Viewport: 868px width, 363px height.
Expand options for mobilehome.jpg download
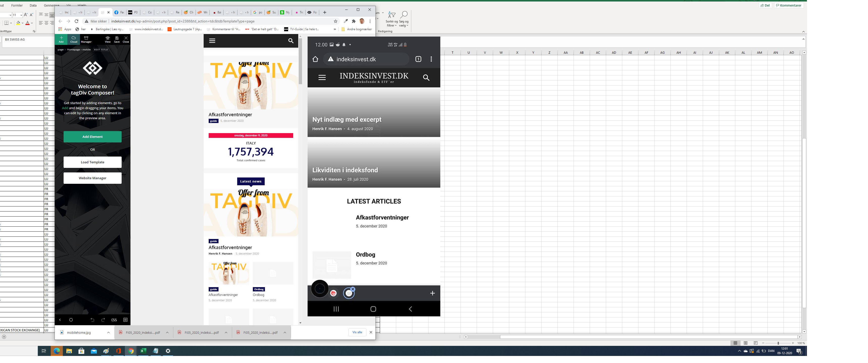108,333
